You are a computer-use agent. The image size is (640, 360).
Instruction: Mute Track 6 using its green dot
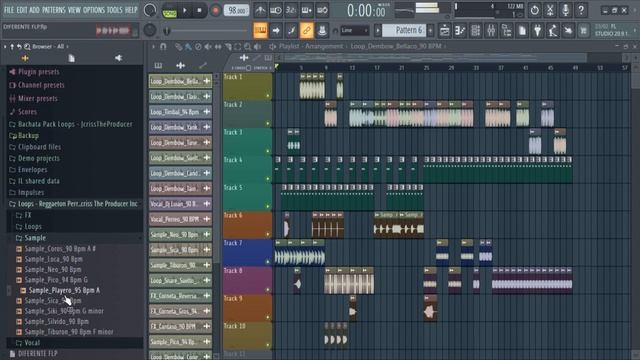coord(268,234)
